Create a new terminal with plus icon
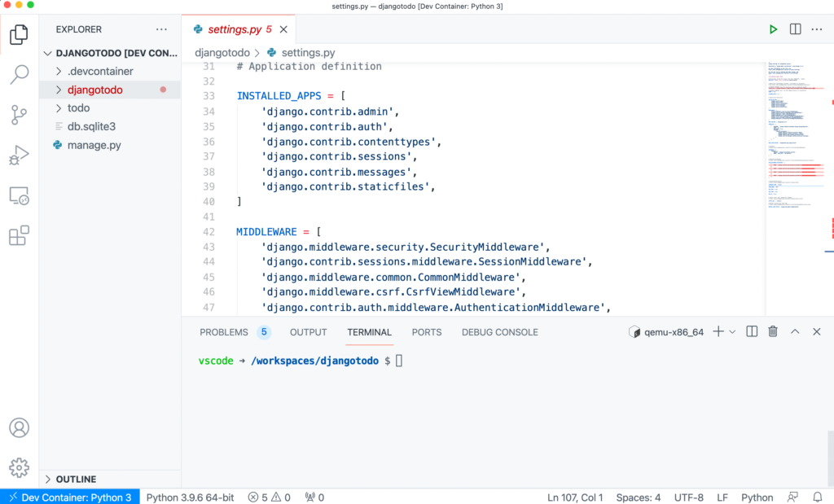This screenshot has height=504, width=834. coord(718,331)
